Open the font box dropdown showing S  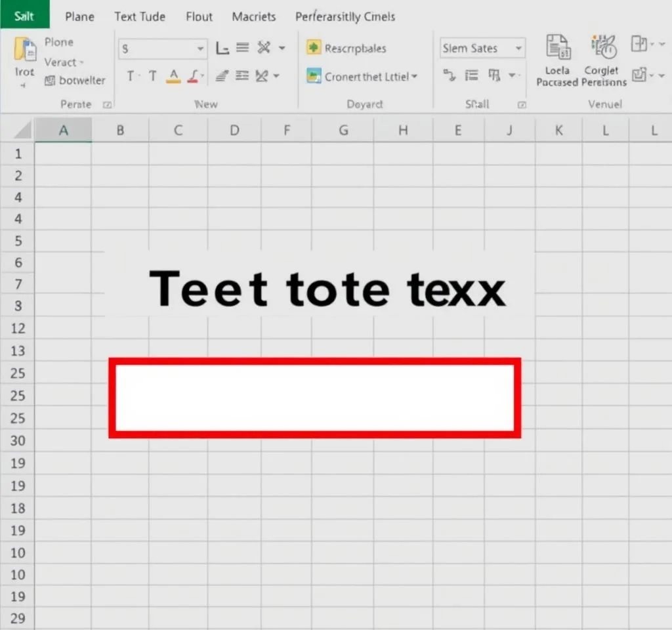click(200, 49)
